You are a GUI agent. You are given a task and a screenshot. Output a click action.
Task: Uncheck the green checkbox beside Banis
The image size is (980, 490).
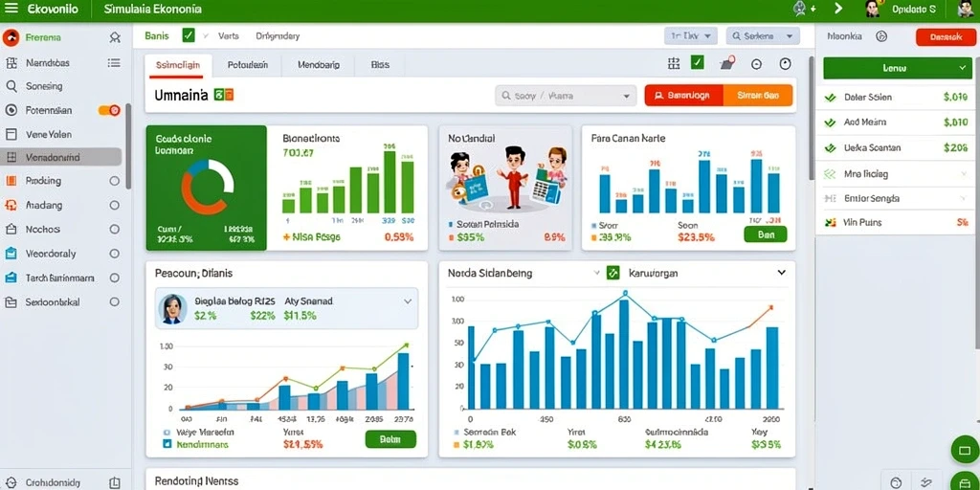click(189, 35)
